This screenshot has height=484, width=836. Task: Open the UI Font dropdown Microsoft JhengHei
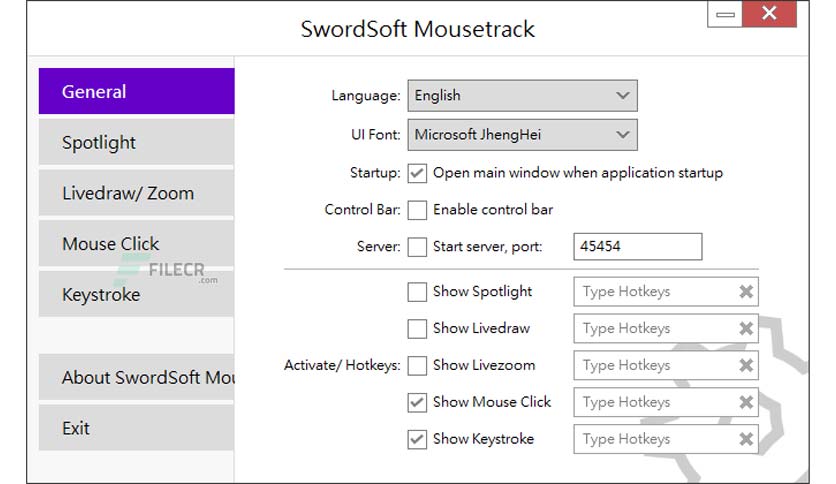tap(522, 135)
